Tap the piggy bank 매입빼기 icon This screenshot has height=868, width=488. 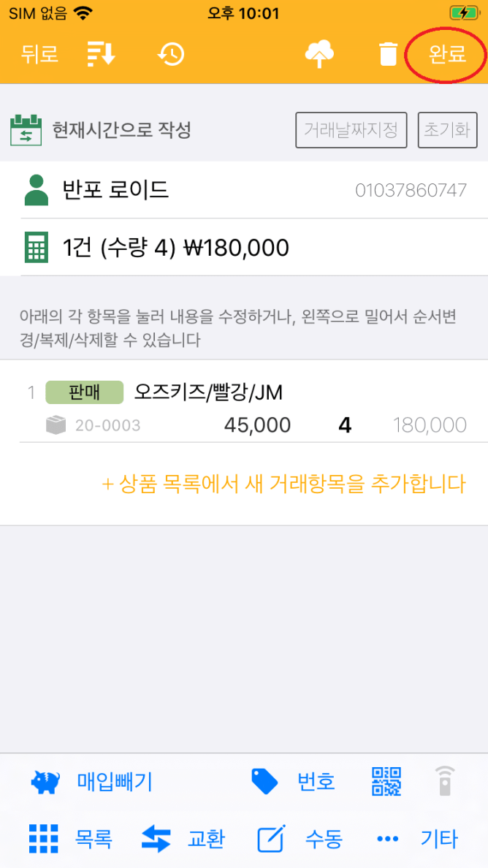[45, 782]
